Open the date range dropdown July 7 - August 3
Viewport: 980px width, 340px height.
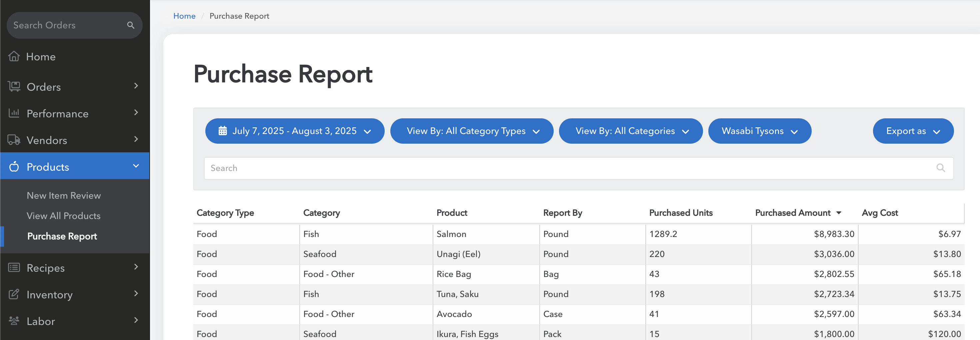[x=294, y=131]
